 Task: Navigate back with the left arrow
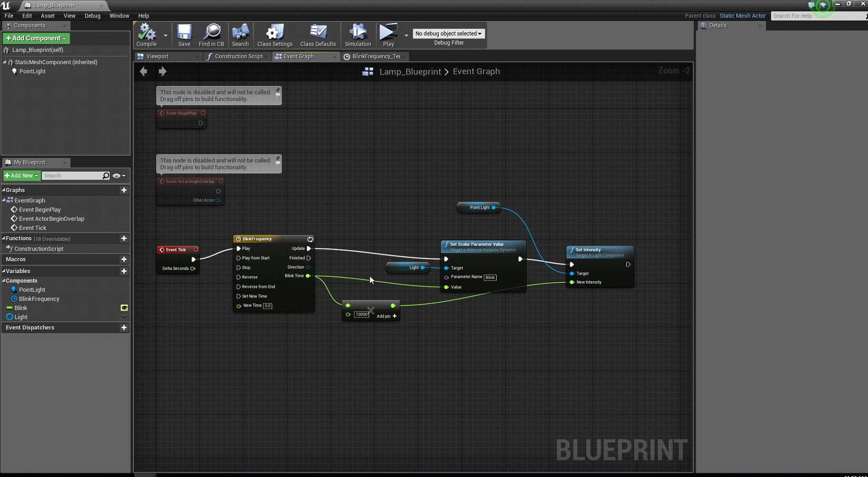pyautogui.click(x=143, y=71)
